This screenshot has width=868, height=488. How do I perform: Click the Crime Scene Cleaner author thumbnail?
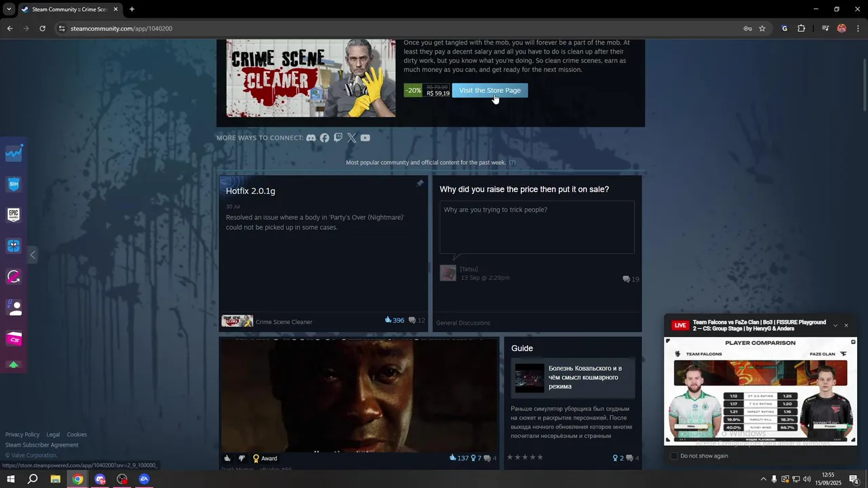click(x=237, y=321)
